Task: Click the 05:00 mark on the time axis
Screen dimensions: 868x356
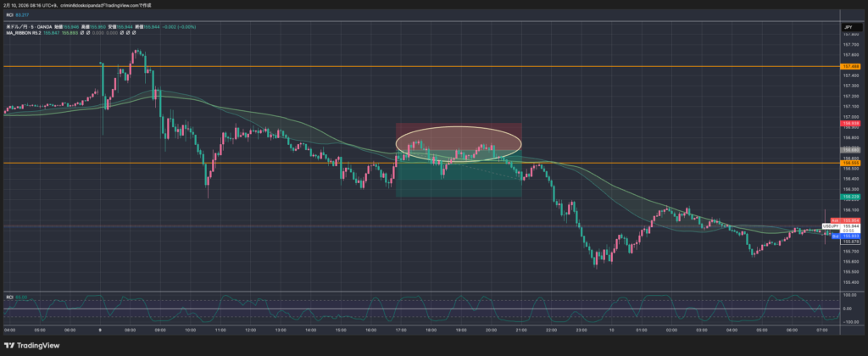Action: pyautogui.click(x=38, y=329)
